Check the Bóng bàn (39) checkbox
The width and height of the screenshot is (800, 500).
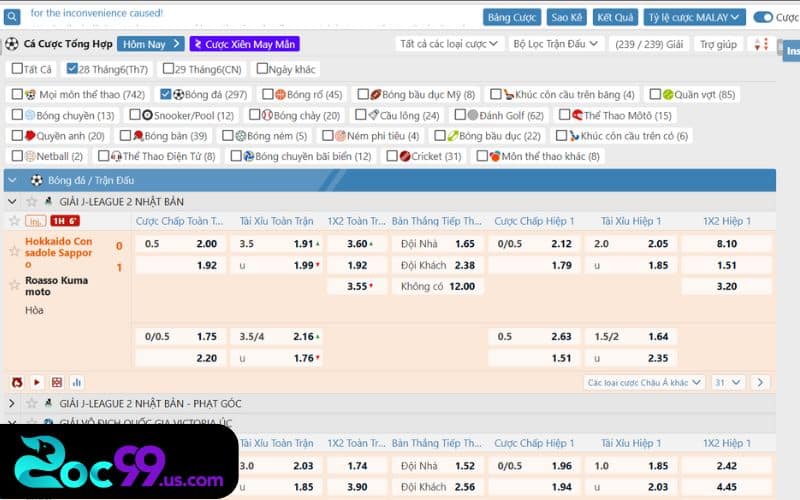tap(125, 135)
